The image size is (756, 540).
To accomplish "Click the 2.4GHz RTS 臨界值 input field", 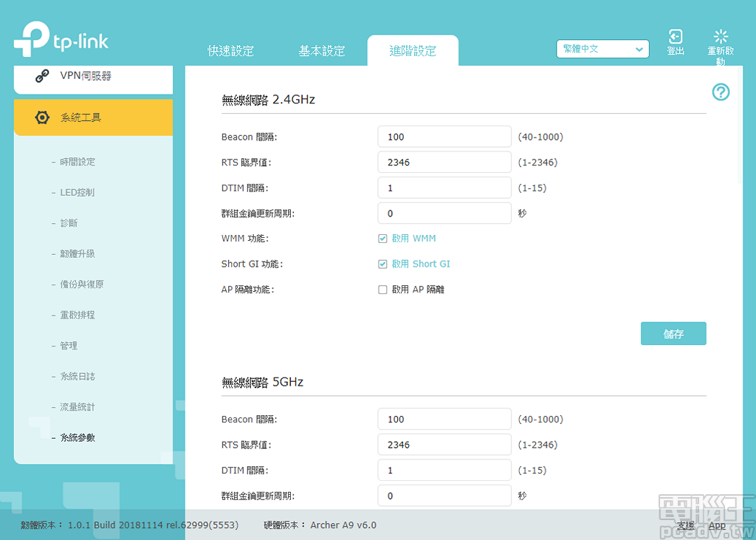I will click(444, 163).
